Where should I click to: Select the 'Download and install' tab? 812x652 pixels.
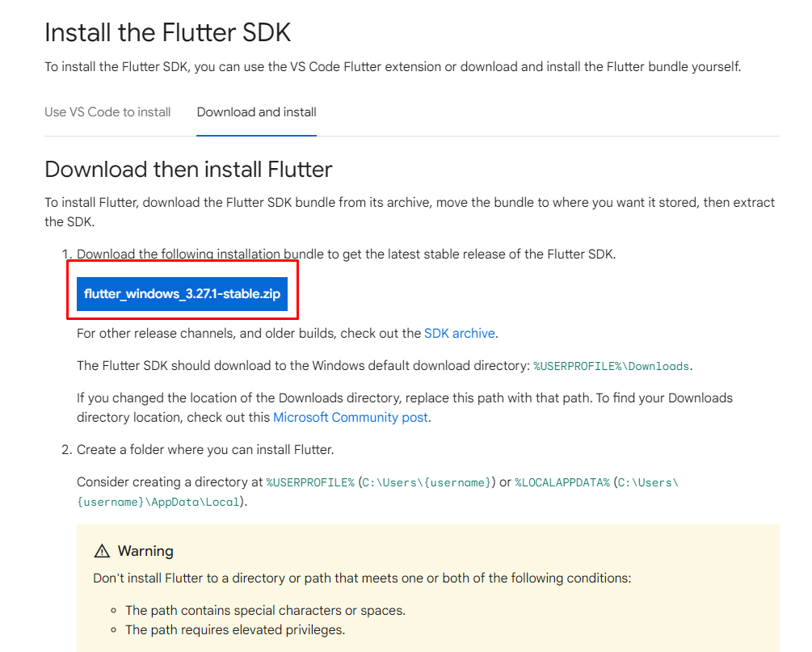click(x=256, y=111)
